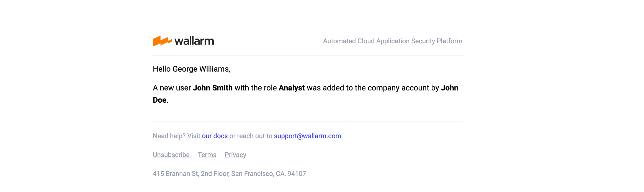Image resolution: width=644 pixels, height=192 pixels.
Task: Click the divider line above the footer
Action: 308,122
